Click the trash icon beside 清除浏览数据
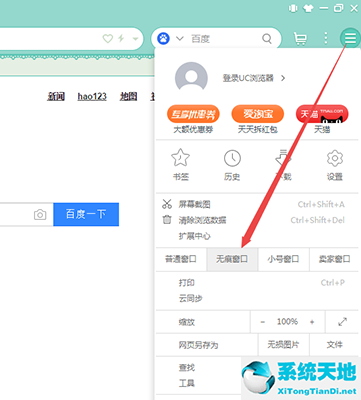 pyautogui.click(x=167, y=220)
